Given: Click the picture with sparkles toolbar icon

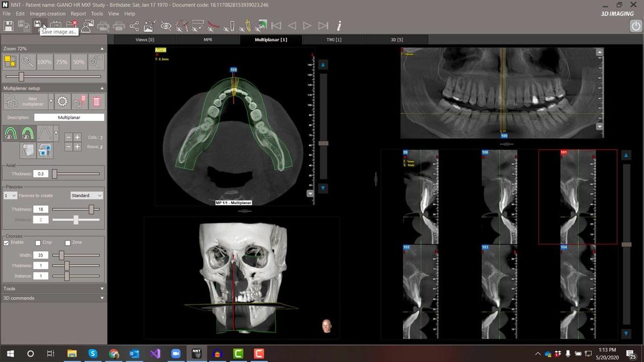Looking at the screenshot, I should tap(150, 25).
